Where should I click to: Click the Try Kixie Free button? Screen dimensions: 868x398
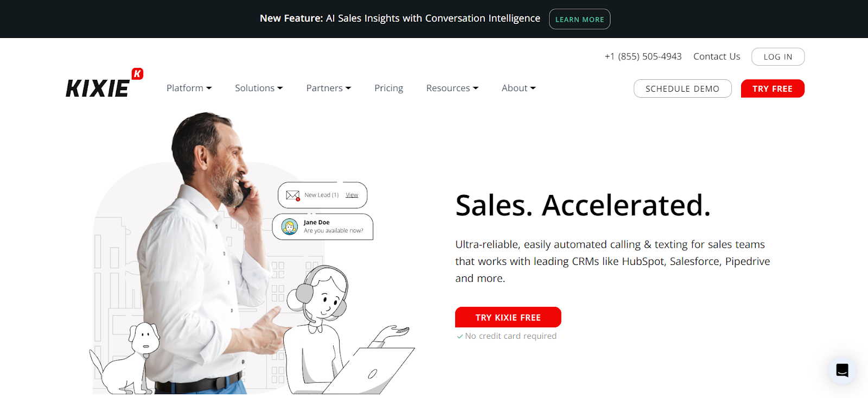tap(508, 317)
